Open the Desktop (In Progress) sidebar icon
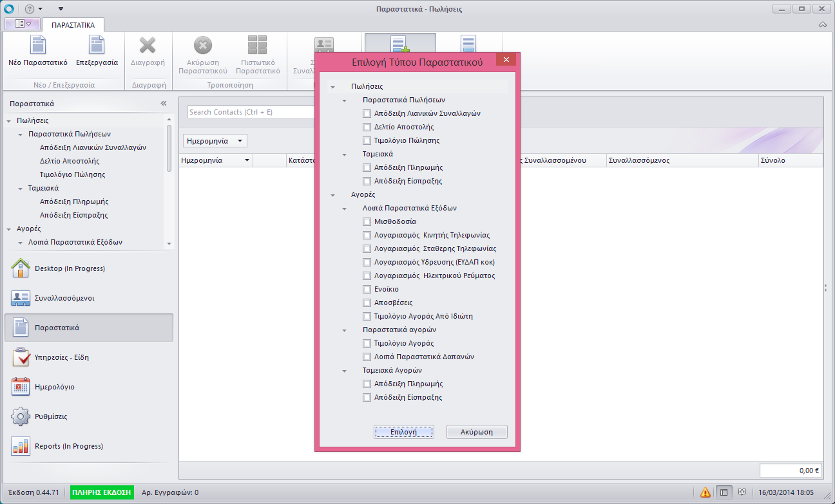The image size is (835, 504). 21,268
